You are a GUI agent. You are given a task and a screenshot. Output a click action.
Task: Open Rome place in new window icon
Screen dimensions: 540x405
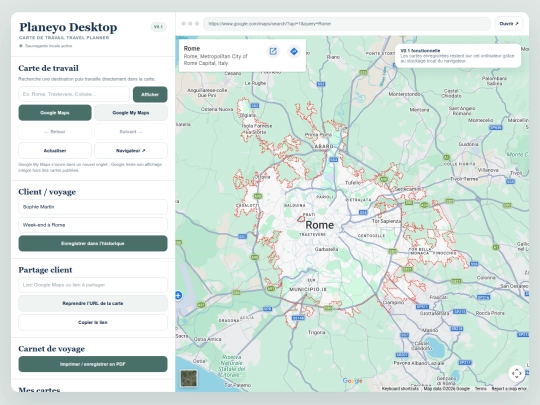(x=273, y=51)
